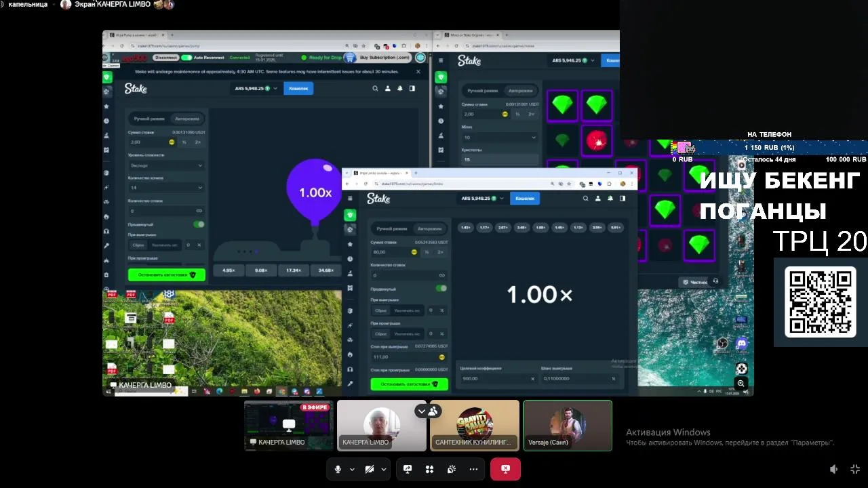Click the 1.43× result pill in Limbo

click(x=466, y=228)
